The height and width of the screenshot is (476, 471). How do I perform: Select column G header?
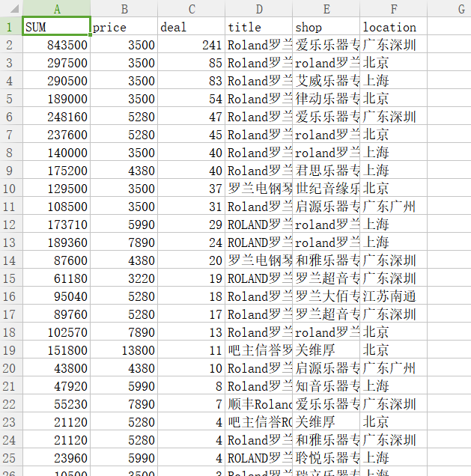[x=449, y=8]
